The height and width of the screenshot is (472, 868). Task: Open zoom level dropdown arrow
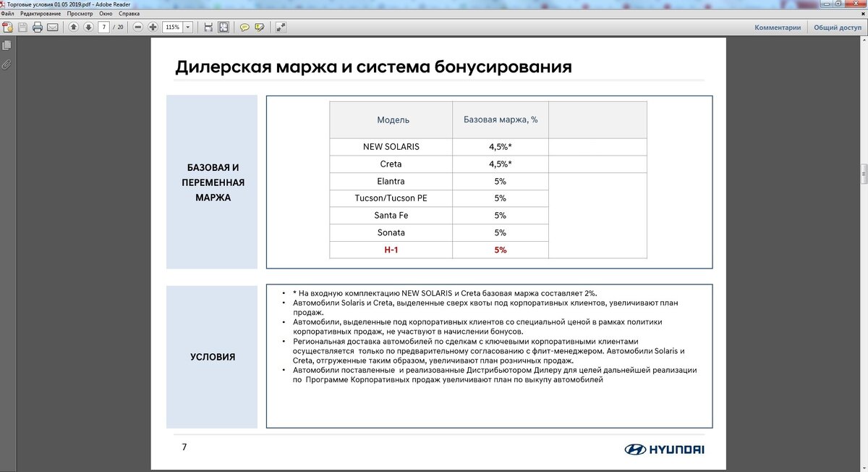188,28
